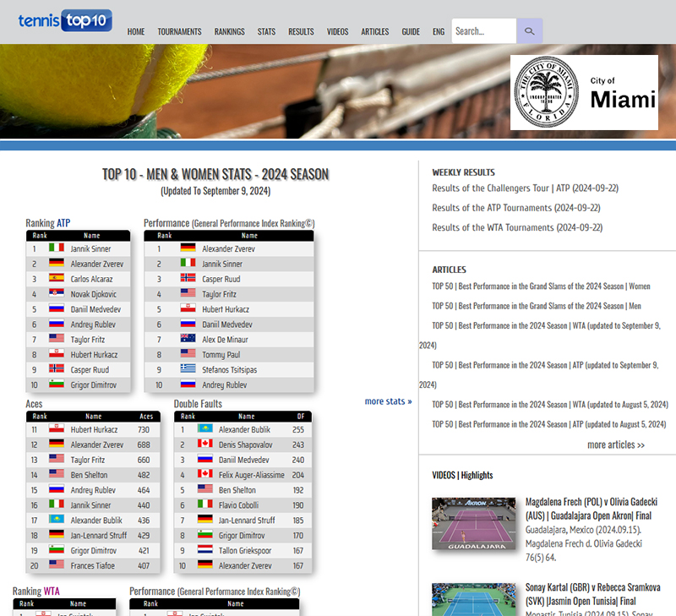The image size is (676, 616).
Task: Open the Jasmin Open Tunisia video thumbnail
Action: (x=474, y=600)
